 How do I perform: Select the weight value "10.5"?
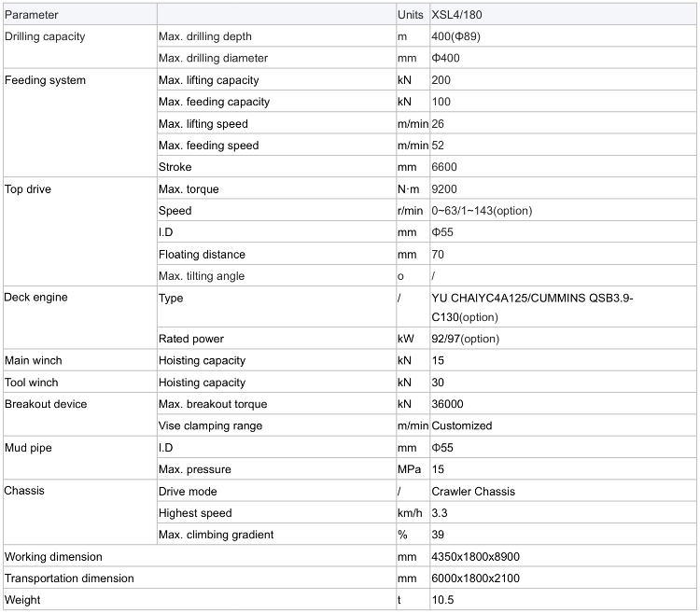(442, 600)
